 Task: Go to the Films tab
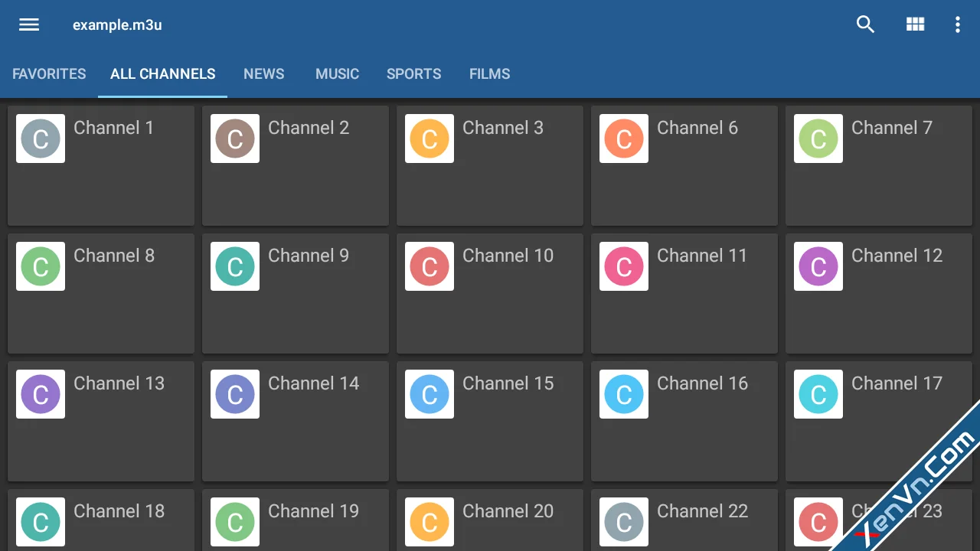[490, 74]
